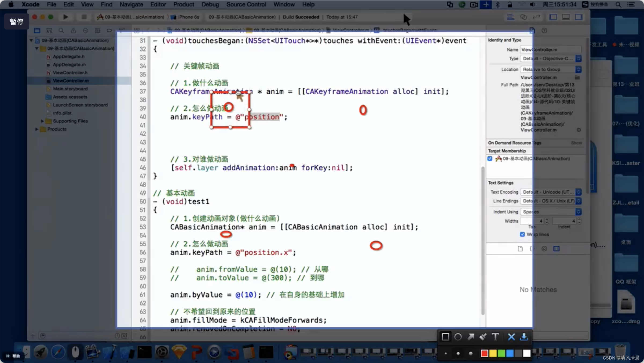Open the Location dropdown
The height and width of the screenshot is (363, 644).
coord(551,69)
